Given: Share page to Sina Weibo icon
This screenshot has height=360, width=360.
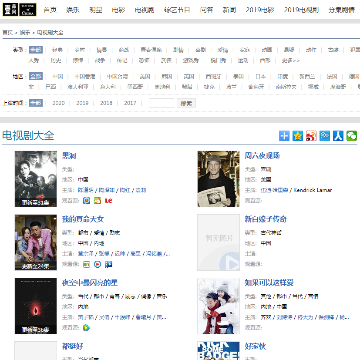Looking at the screenshot, I should click(311, 136).
